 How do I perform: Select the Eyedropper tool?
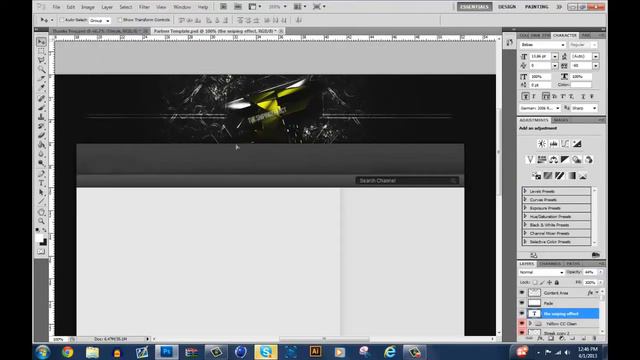pos(41,87)
